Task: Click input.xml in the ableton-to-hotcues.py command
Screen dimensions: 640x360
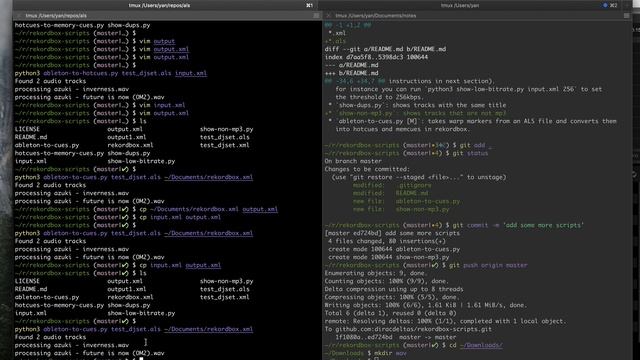Action: 191,73
